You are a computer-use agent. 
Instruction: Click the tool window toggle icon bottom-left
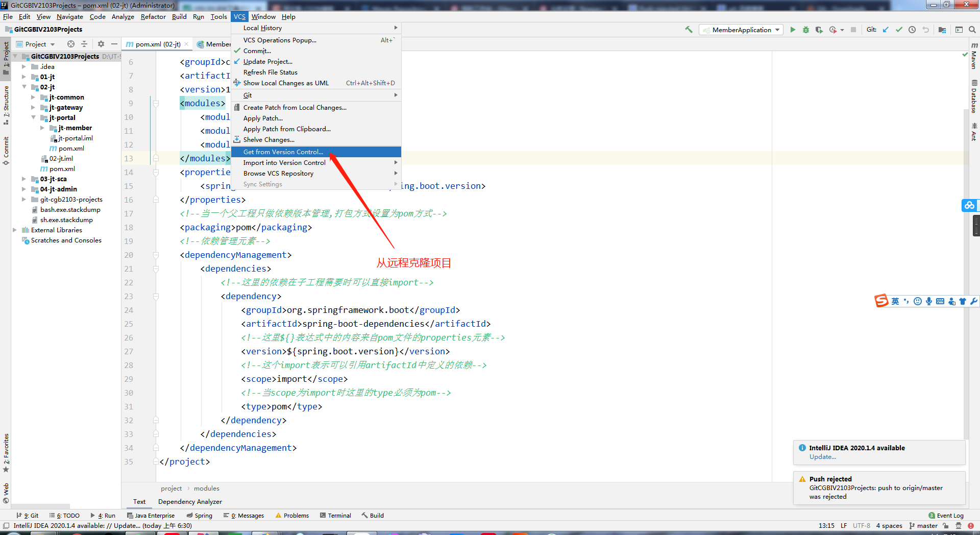click(6, 525)
